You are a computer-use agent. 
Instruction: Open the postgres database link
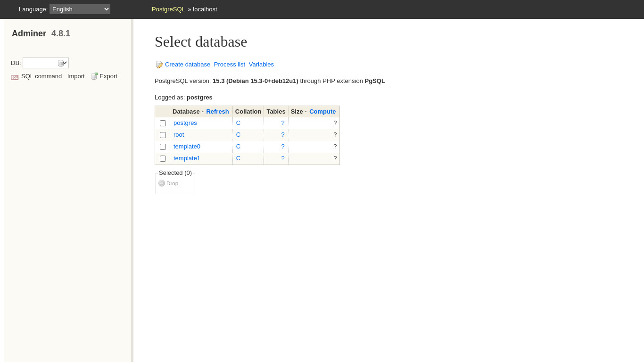pyautogui.click(x=185, y=123)
